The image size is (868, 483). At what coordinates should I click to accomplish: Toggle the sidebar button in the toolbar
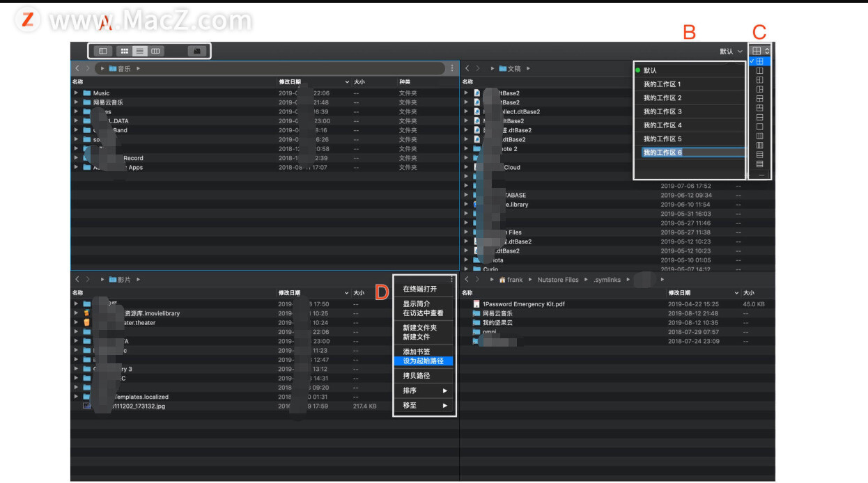102,51
